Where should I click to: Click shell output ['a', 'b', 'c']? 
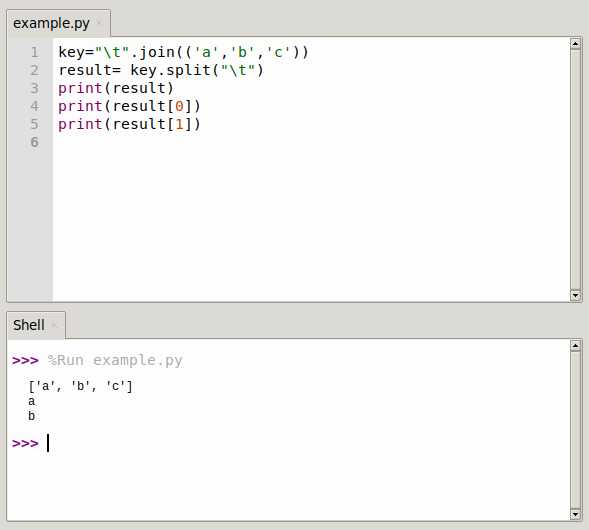(x=80, y=386)
